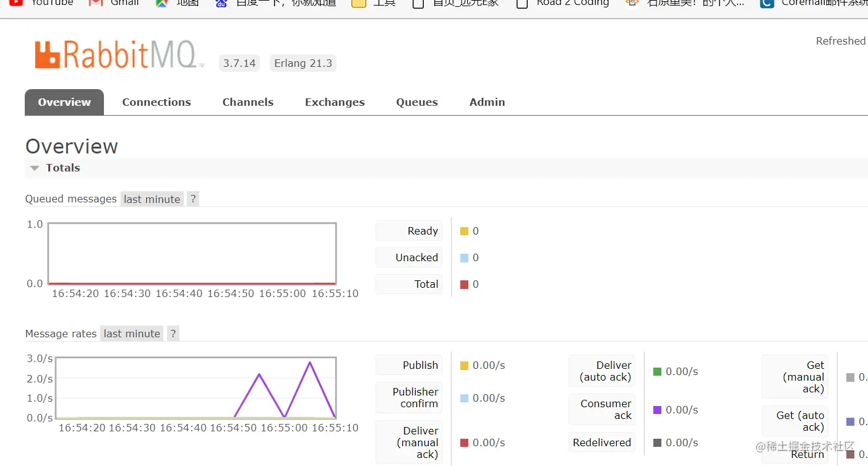Screen dimensions: 868x466
Task: Click the Message rates chart area
Action: (x=196, y=388)
